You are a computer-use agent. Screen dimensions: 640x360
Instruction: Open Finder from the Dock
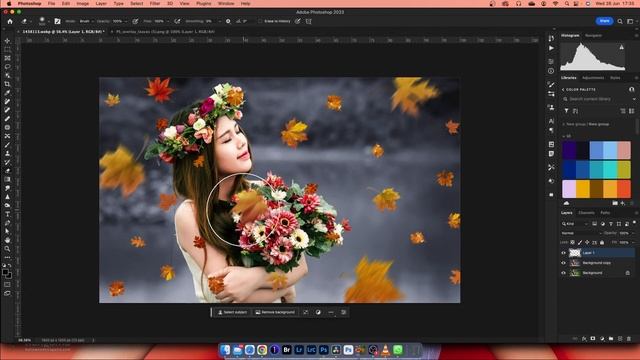pyautogui.click(x=225, y=350)
